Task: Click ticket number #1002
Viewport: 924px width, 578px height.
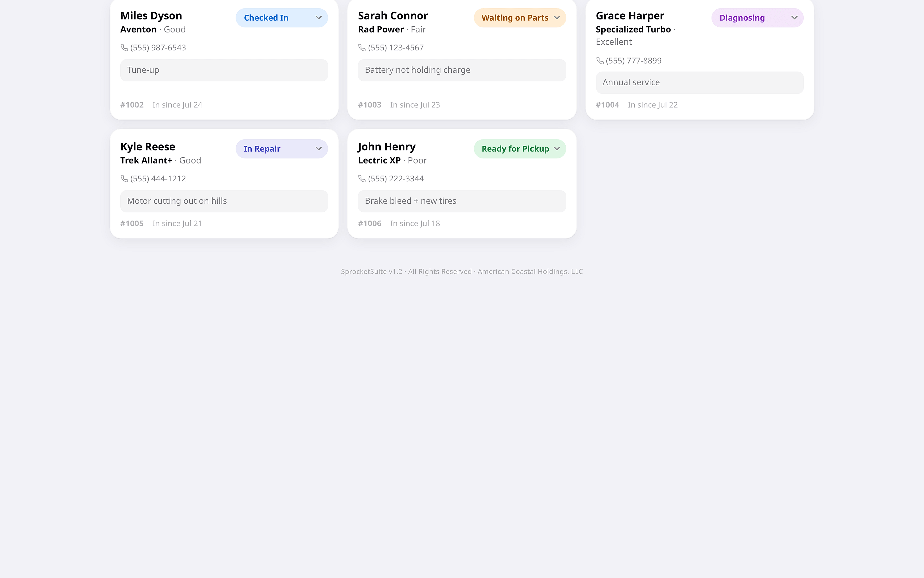Action: click(132, 105)
